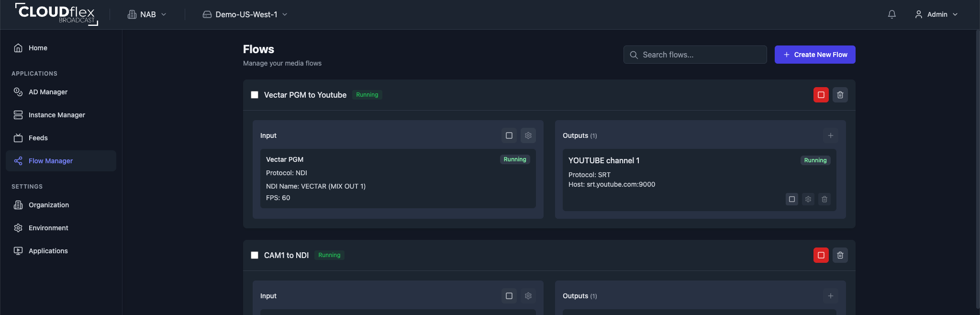Open Feeds page
The image size is (980, 315).
coord(61,138)
